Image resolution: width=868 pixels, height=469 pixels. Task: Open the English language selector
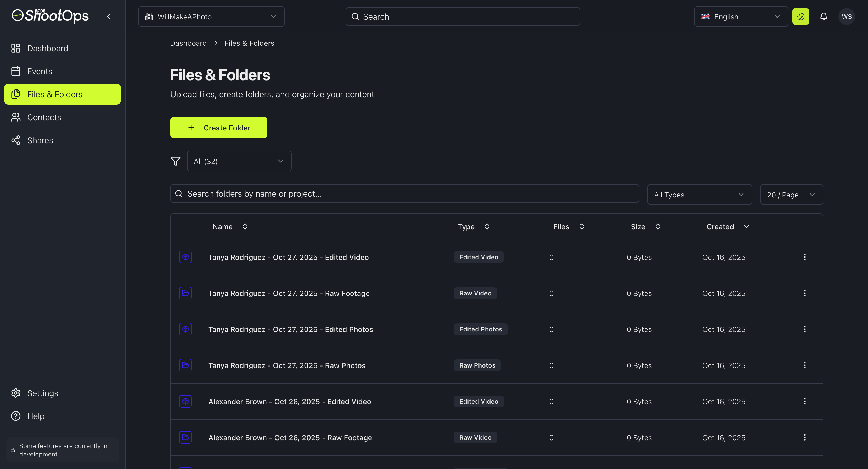740,16
